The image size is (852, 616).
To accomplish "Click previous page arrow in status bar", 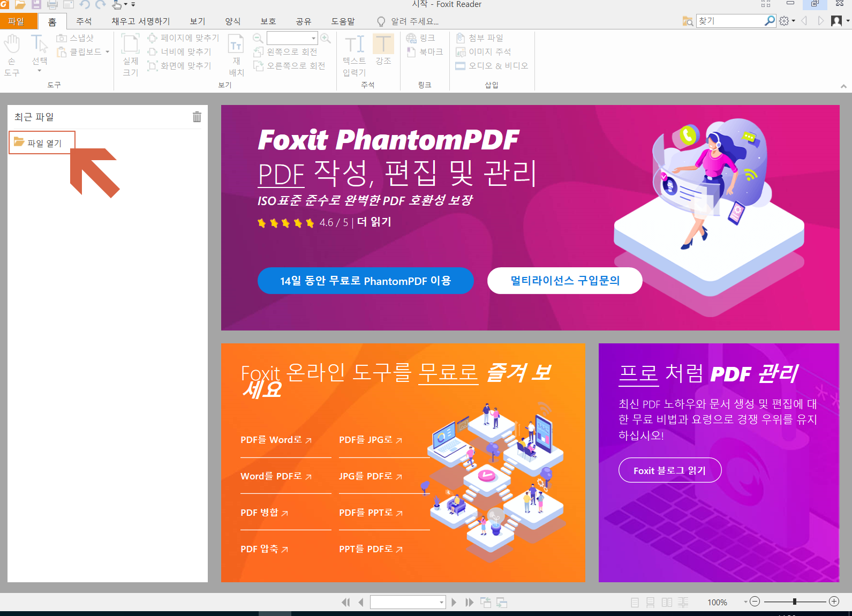I will (x=361, y=602).
